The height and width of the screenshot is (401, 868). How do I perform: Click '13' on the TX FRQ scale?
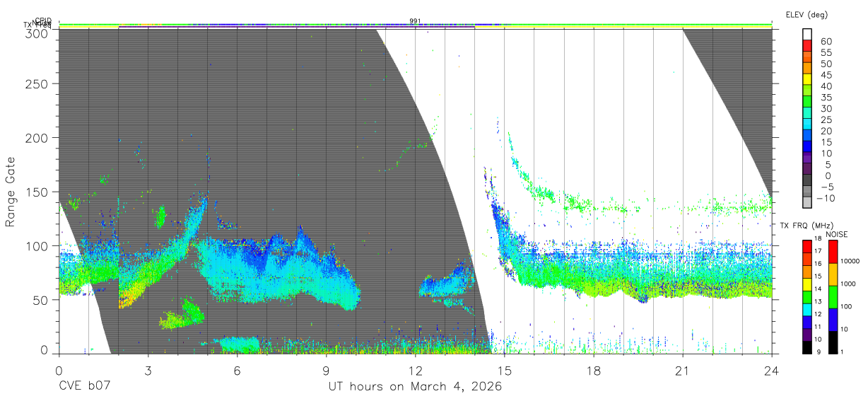pos(819,303)
